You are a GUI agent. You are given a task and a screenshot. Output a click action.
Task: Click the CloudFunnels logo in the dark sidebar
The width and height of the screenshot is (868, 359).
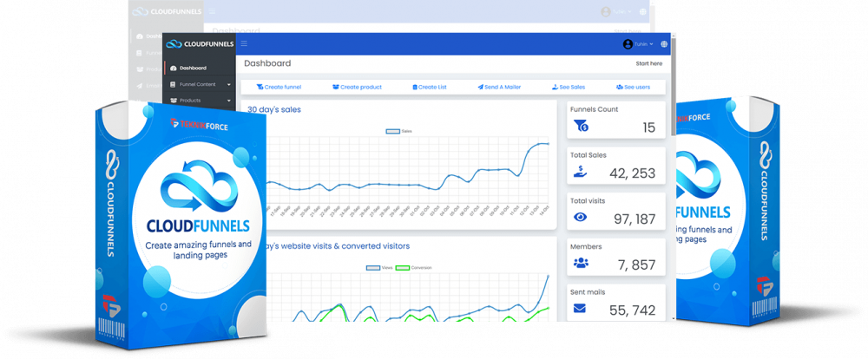[200, 43]
